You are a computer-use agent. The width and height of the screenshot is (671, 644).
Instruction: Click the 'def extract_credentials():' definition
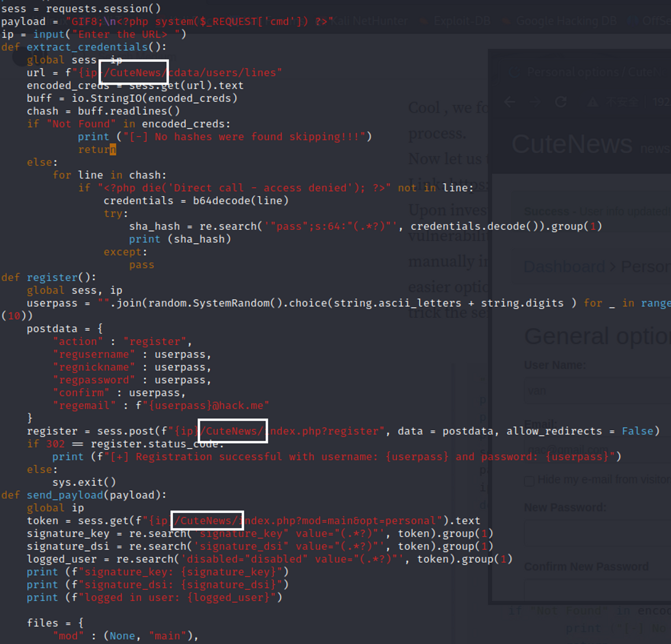pos(84,47)
